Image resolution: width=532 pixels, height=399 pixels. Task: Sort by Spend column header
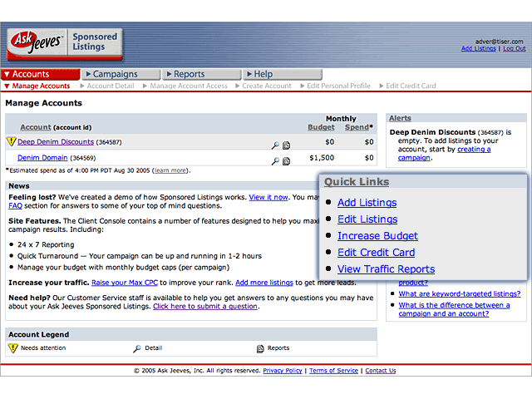coord(357,127)
